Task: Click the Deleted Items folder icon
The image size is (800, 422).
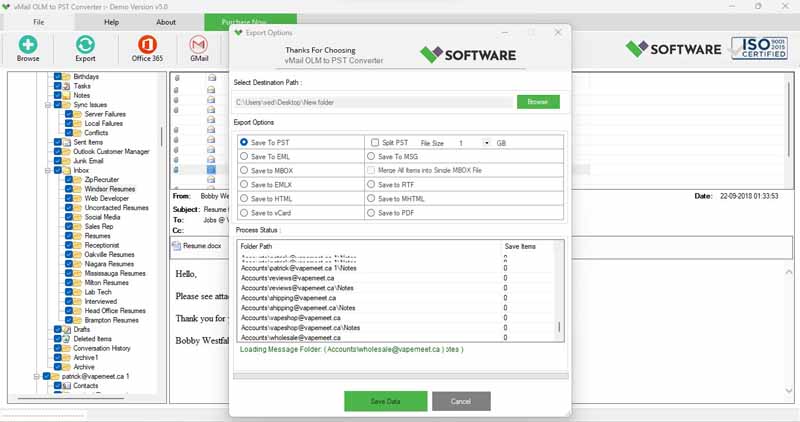Action: click(x=67, y=338)
